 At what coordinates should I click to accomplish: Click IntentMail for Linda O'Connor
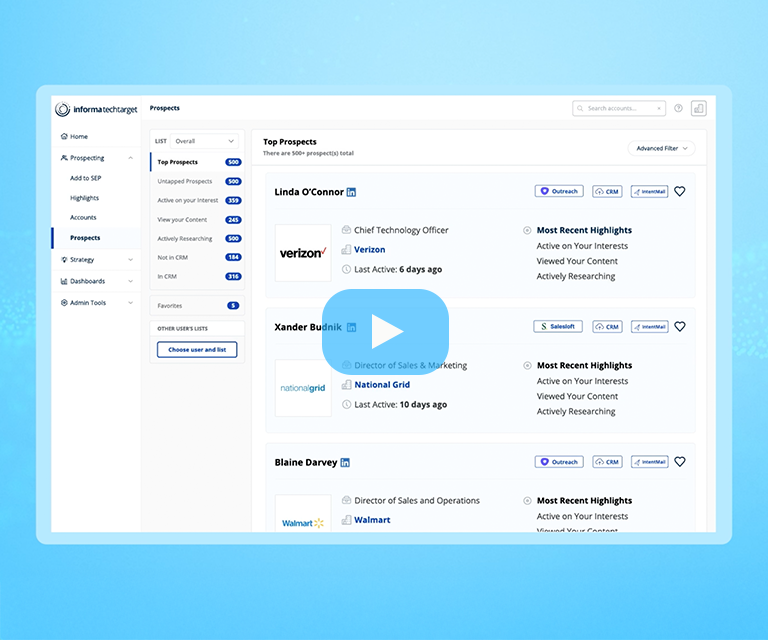coord(649,191)
